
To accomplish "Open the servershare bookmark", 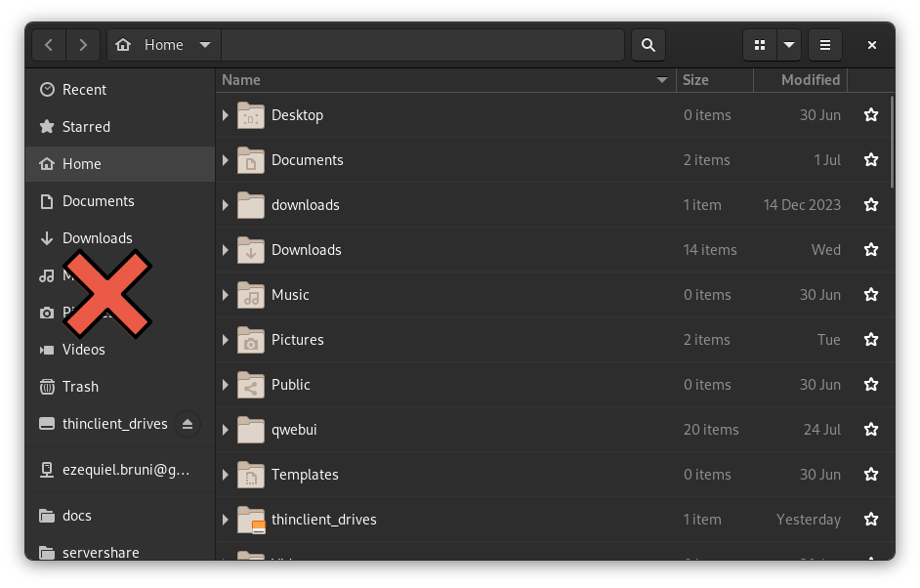I will point(101,552).
